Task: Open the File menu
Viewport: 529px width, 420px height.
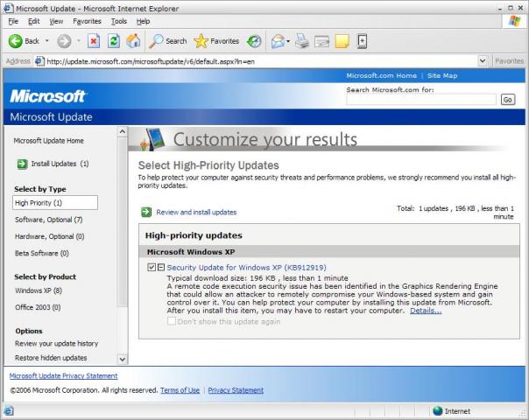Action: tap(13, 21)
